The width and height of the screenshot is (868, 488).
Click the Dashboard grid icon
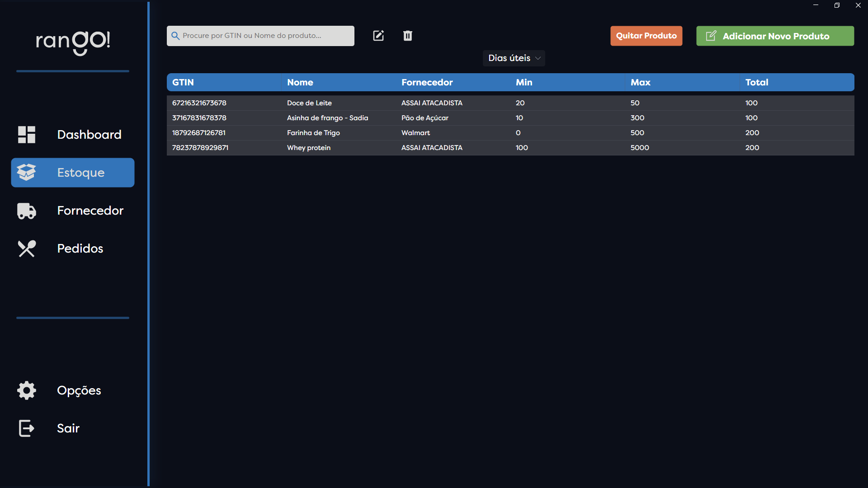[x=27, y=135]
